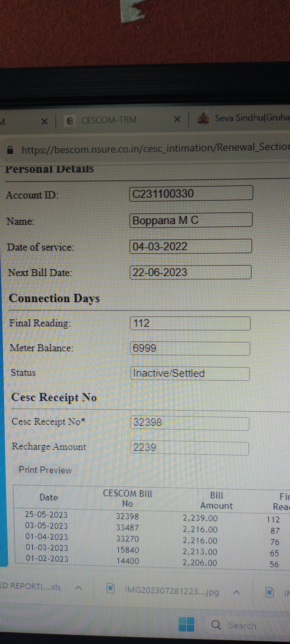
Task: Expand the IMG jpg download options chevron
Action: [x=237, y=592]
